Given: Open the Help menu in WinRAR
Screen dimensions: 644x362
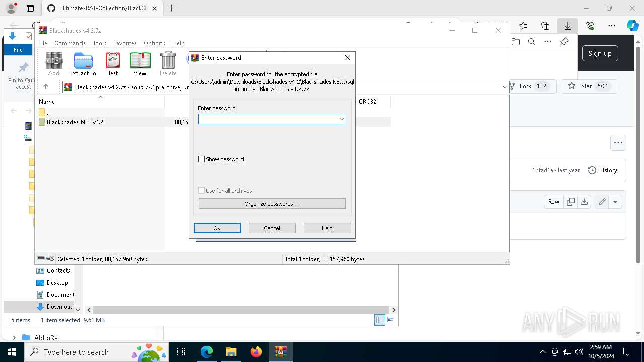Looking at the screenshot, I should pyautogui.click(x=178, y=43).
